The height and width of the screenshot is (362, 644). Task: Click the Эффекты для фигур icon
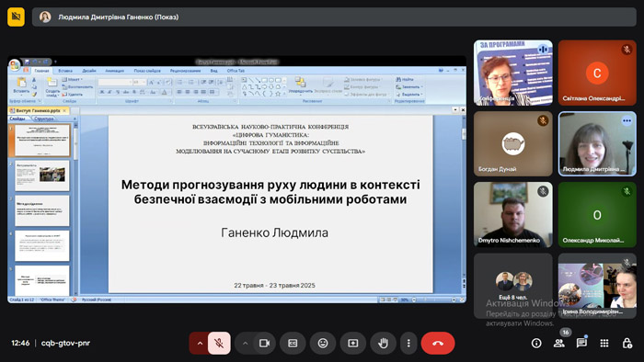pos(366,95)
